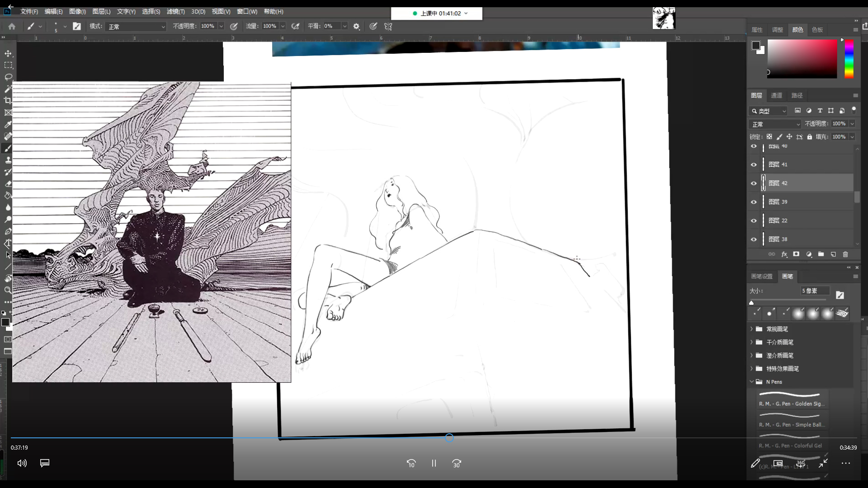868x488 pixels.
Task: Filter layers by text type
Action: [820, 111]
